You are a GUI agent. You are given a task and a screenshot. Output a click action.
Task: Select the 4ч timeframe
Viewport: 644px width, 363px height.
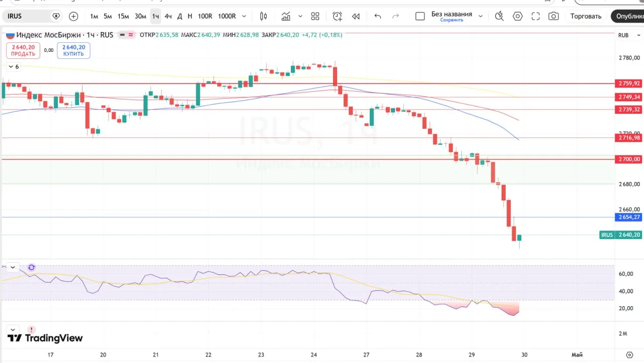coord(168,16)
